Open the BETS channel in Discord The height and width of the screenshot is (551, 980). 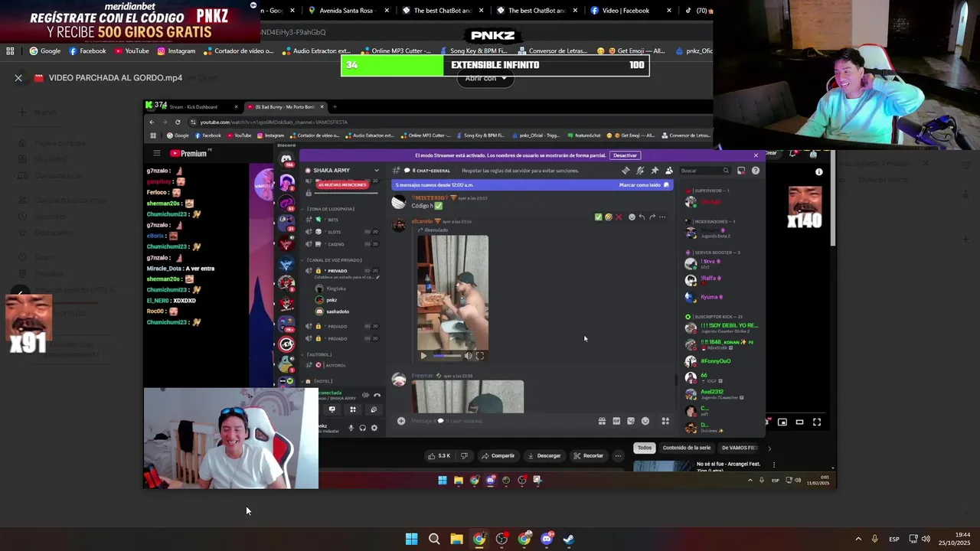click(342, 220)
